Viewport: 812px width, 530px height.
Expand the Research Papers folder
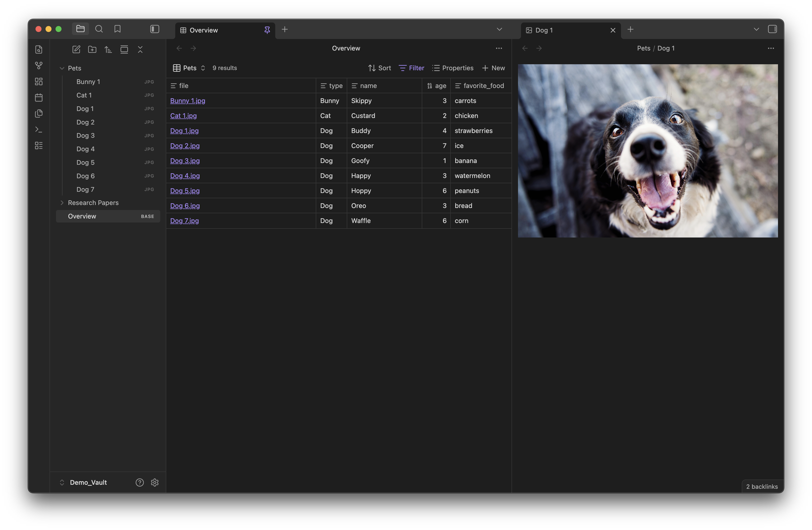tap(62, 203)
